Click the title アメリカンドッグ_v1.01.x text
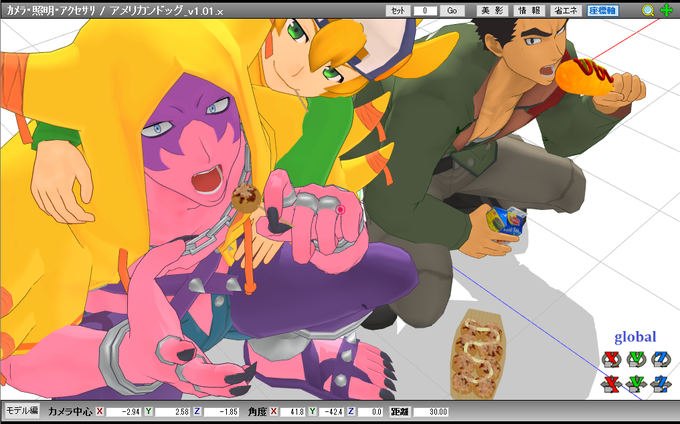680x424 pixels. pyautogui.click(x=167, y=10)
